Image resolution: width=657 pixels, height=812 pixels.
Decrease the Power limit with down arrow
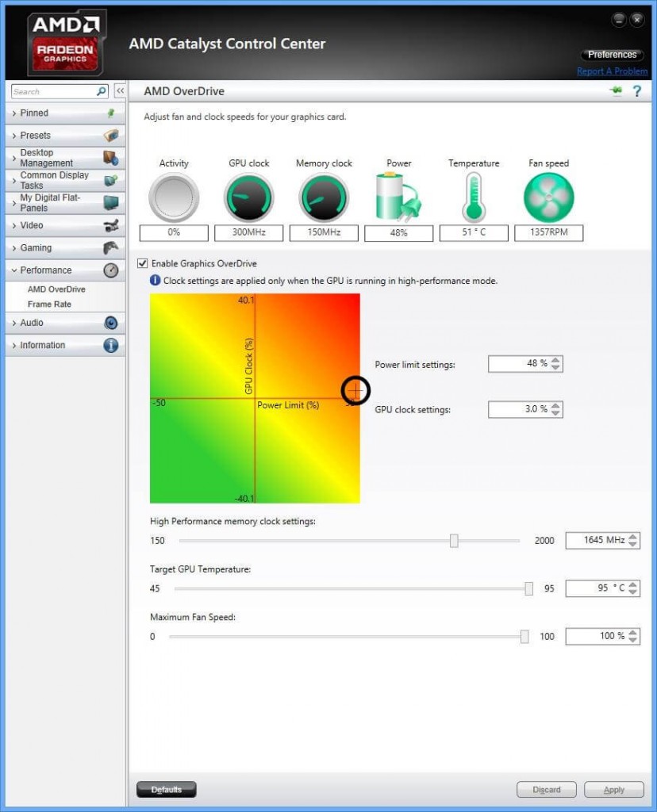(x=555, y=367)
